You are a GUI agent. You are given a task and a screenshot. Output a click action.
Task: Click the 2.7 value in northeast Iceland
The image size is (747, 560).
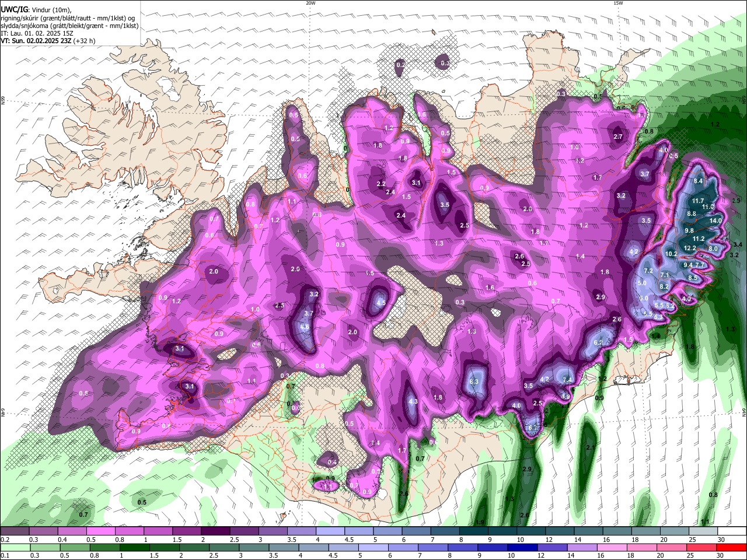[x=619, y=137]
